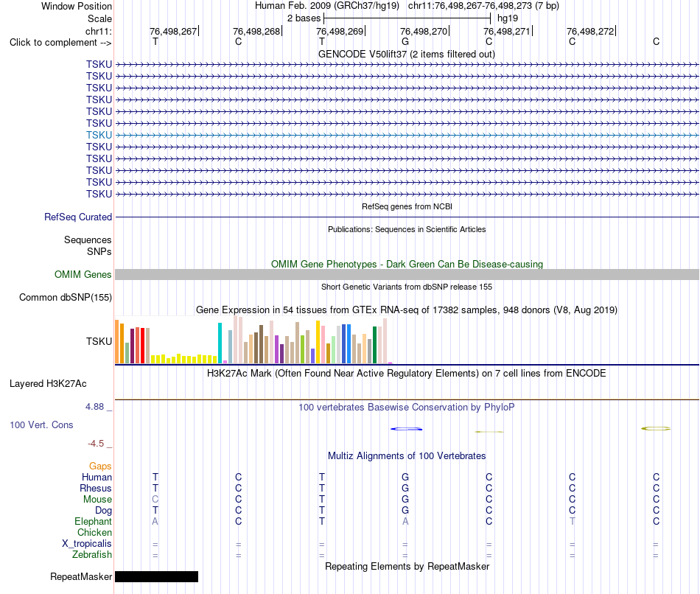The width and height of the screenshot is (700, 594).
Task: Click the GTEx tissue expression bar chart
Action: pyautogui.click(x=253, y=340)
